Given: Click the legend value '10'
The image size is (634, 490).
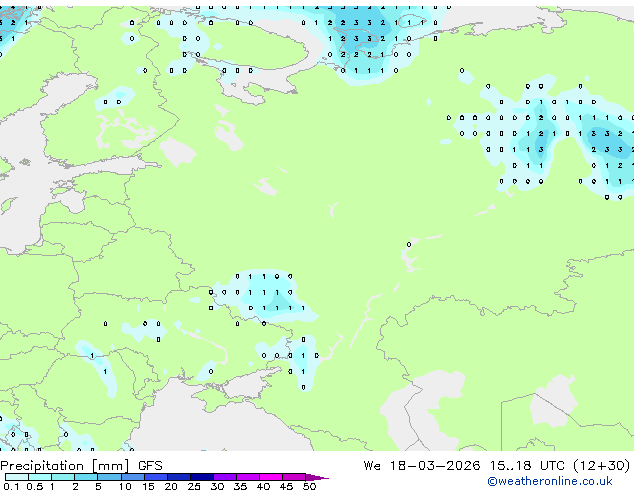Looking at the screenshot, I should pyautogui.click(x=125, y=486).
